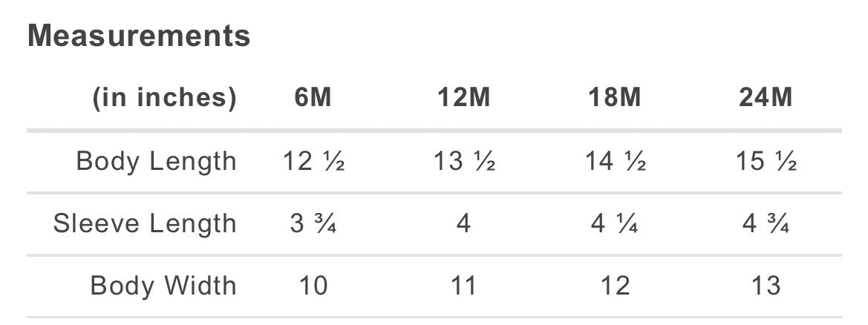Screen dimensions: 868x325
Task: Click the 12 ½ body length value
Action: tap(314, 162)
